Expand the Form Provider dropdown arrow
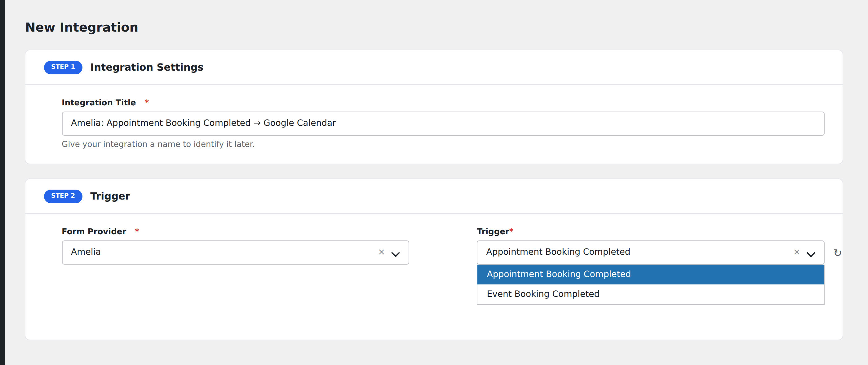 pos(396,254)
